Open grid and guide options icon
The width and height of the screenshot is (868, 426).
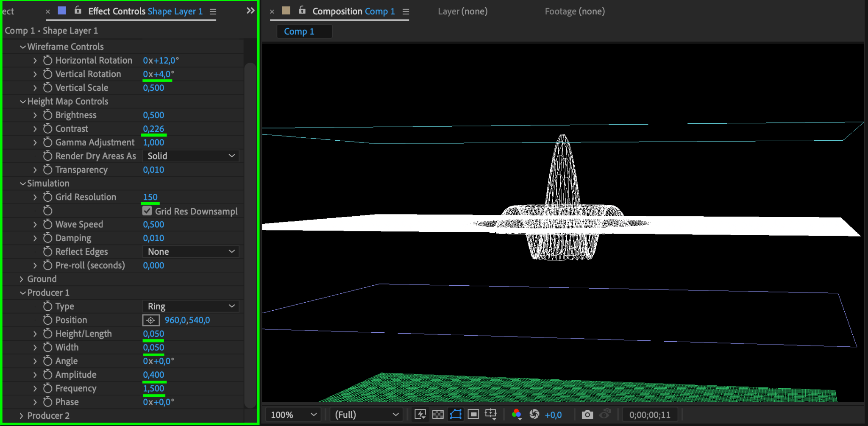491,415
